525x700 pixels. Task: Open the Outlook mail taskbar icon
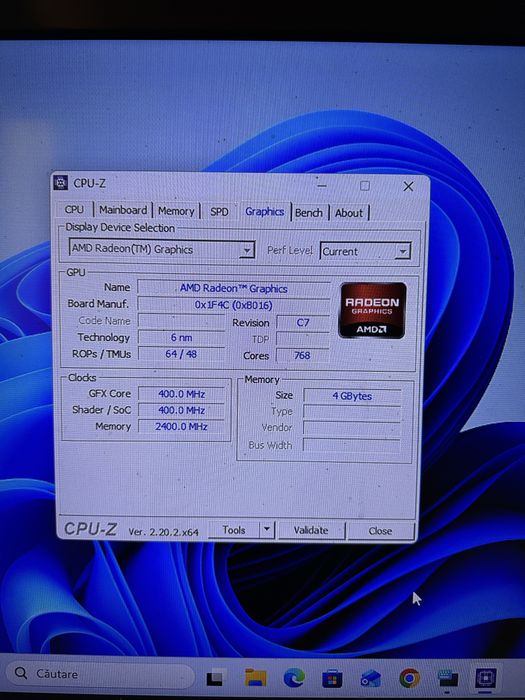pos(371,679)
